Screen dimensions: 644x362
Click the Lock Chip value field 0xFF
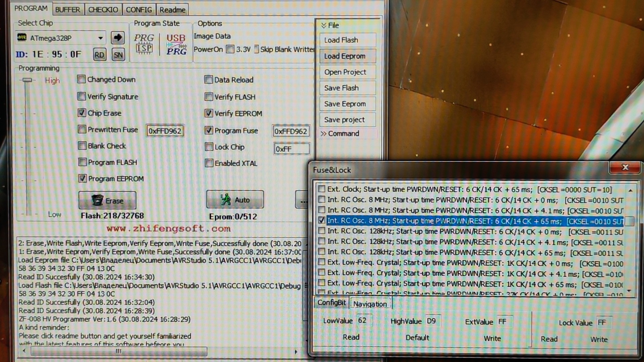click(x=291, y=149)
